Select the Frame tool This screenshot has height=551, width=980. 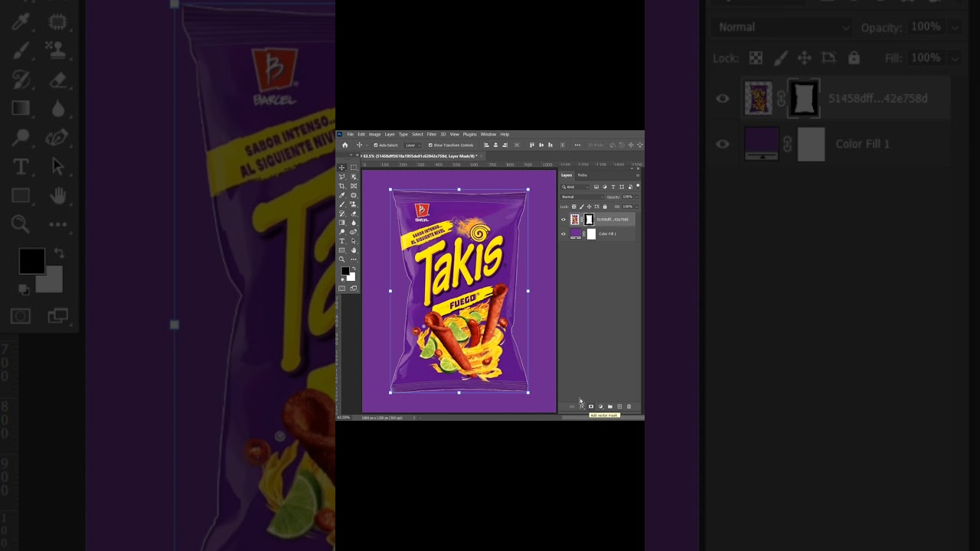[x=354, y=186]
